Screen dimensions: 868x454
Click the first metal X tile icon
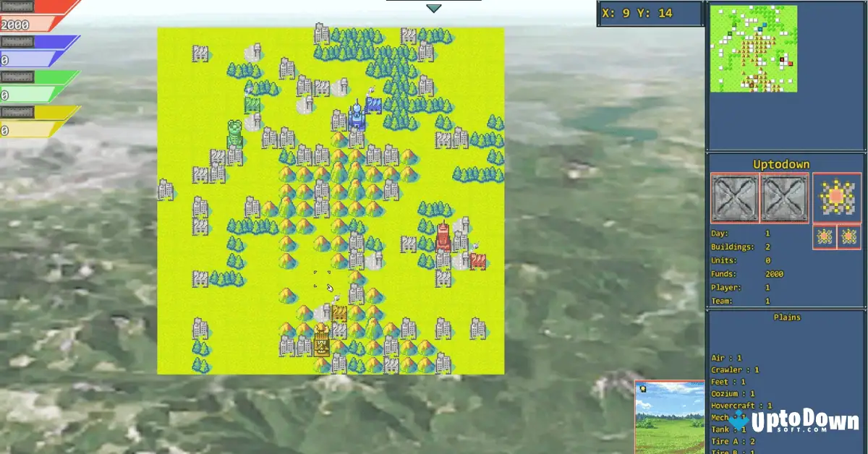click(x=734, y=196)
